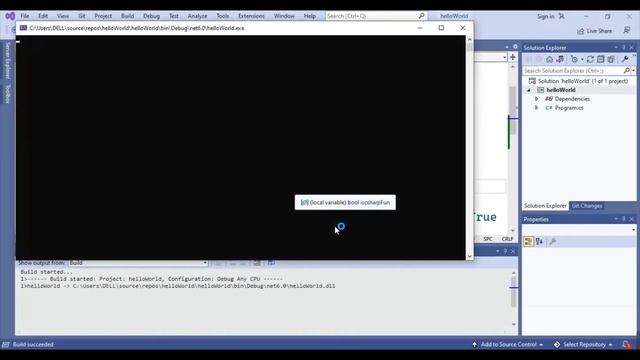Screen dimensions: 640x360
Task: Click the split editor plus icon
Action: pyautogui.click(x=513, y=57)
